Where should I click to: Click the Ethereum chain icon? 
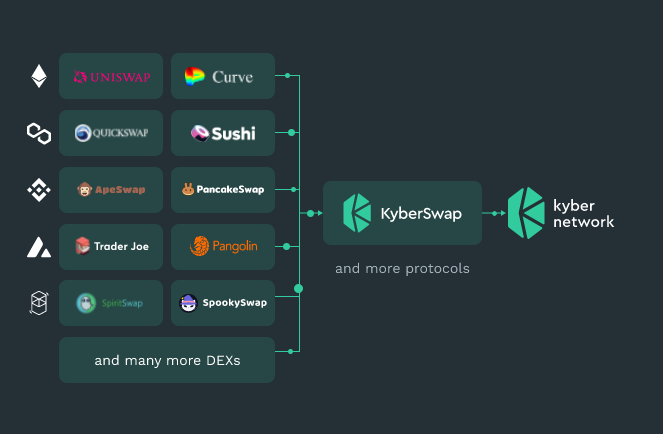[x=39, y=76]
